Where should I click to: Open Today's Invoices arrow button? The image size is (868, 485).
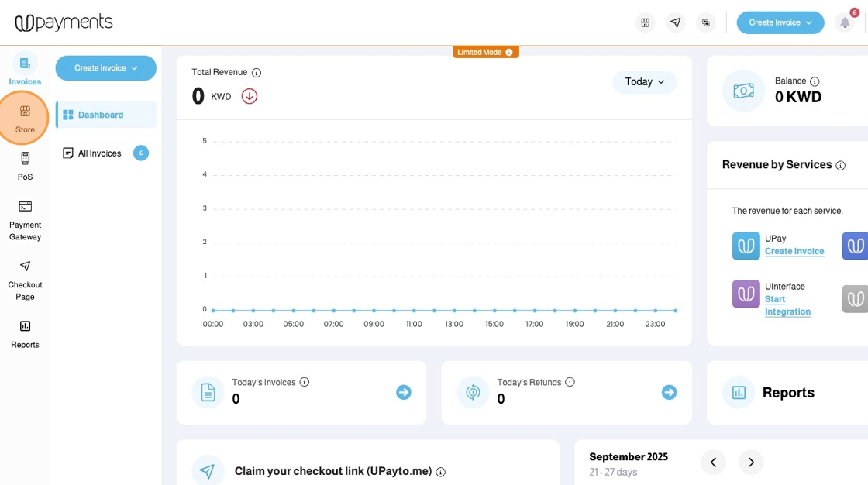404,393
